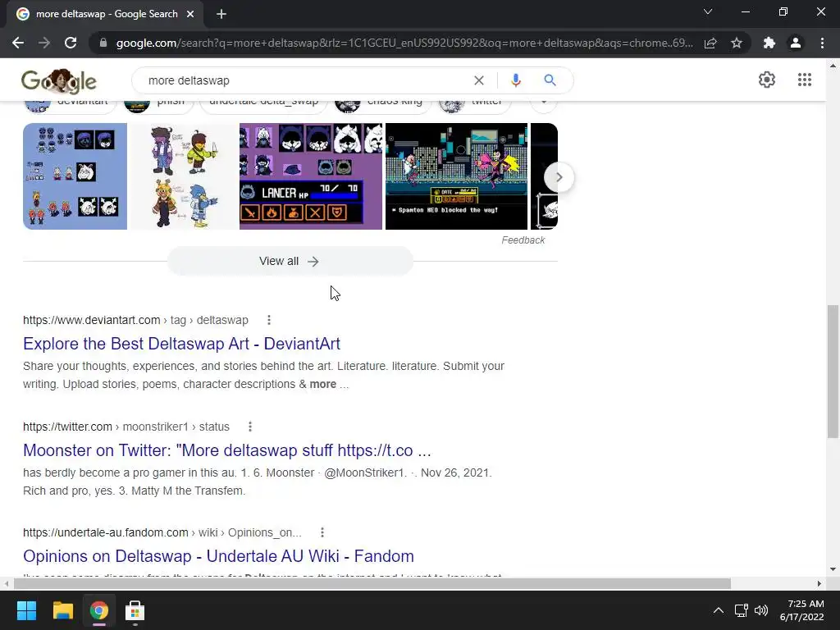Open options for Fandom result
This screenshot has height=630, width=840.
pos(322,532)
